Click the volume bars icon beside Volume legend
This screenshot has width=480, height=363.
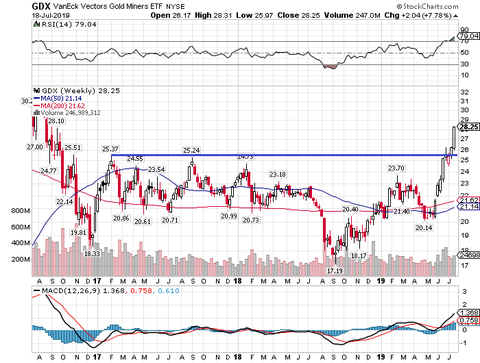[36, 113]
